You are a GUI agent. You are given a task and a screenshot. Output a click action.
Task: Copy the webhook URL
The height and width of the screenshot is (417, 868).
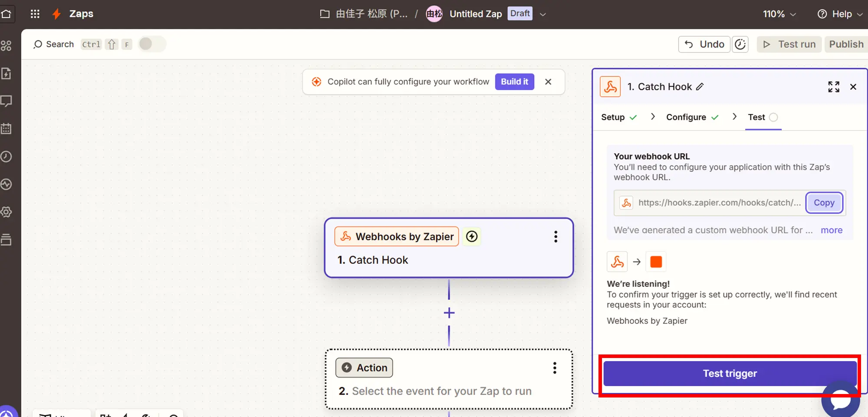tap(824, 203)
